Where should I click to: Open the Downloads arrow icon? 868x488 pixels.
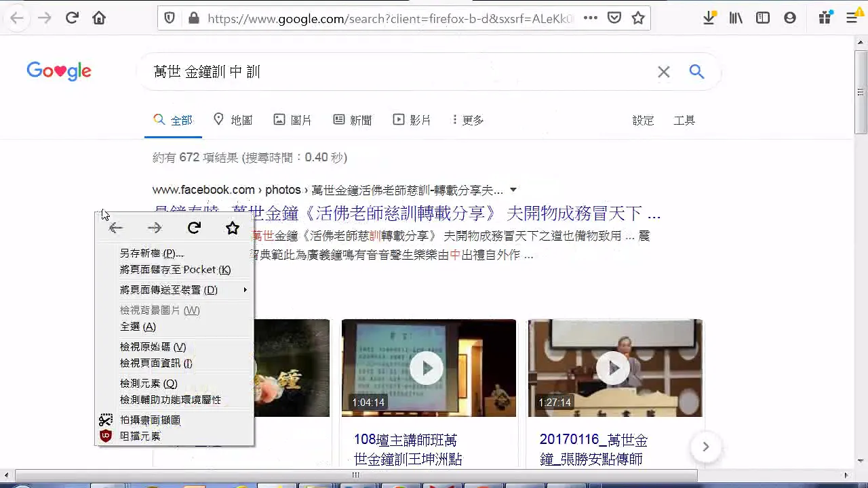coord(709,18)
